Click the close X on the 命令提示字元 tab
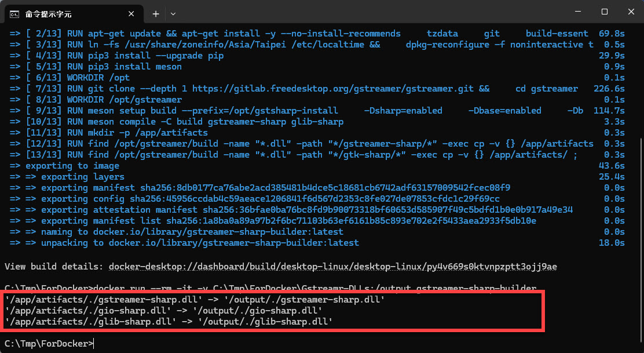 tap(130, 13)
